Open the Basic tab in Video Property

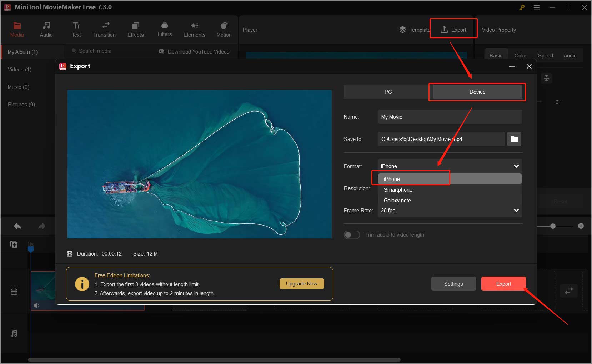tap(496, 55)
